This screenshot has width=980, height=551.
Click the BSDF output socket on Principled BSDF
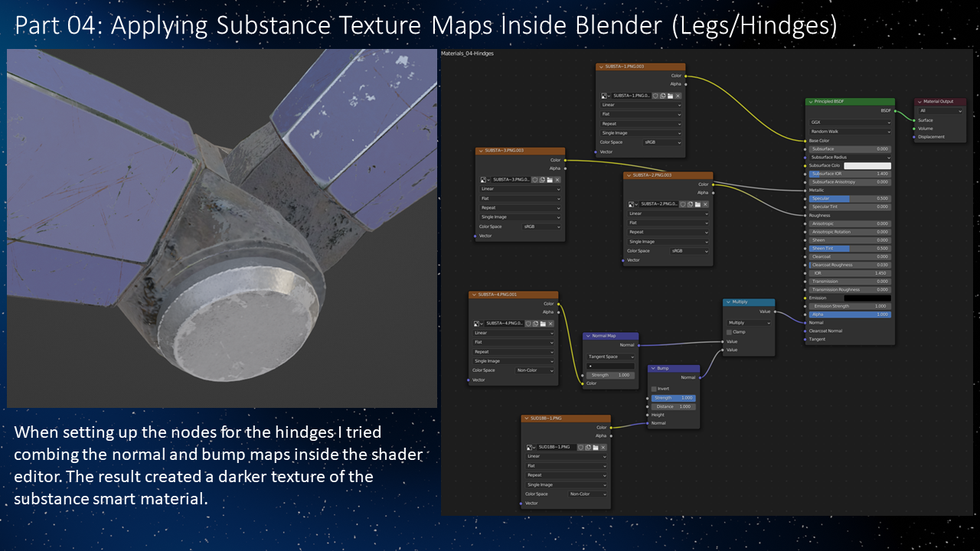[x=895, y=110]
